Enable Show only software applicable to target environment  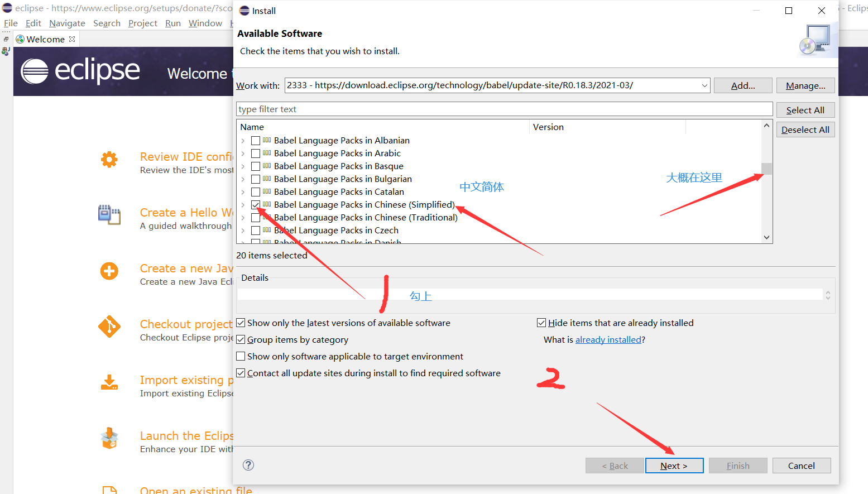(241, 356)
